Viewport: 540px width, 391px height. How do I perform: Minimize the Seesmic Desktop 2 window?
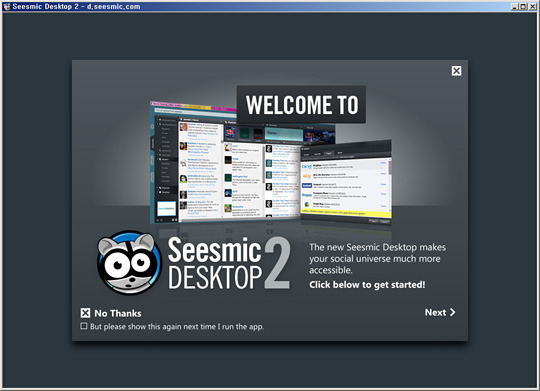[515, 6]
